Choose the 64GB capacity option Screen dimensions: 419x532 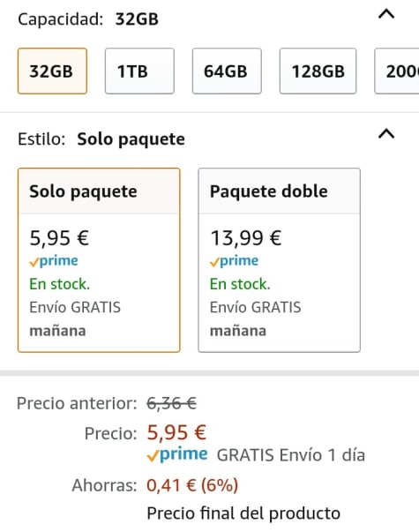(227, 71)
